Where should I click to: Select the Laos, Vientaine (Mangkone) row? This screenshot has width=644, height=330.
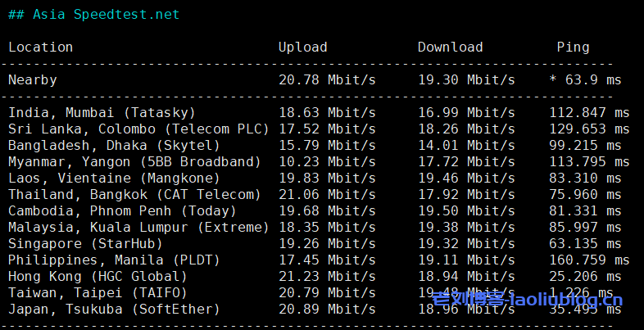[114, 178]
